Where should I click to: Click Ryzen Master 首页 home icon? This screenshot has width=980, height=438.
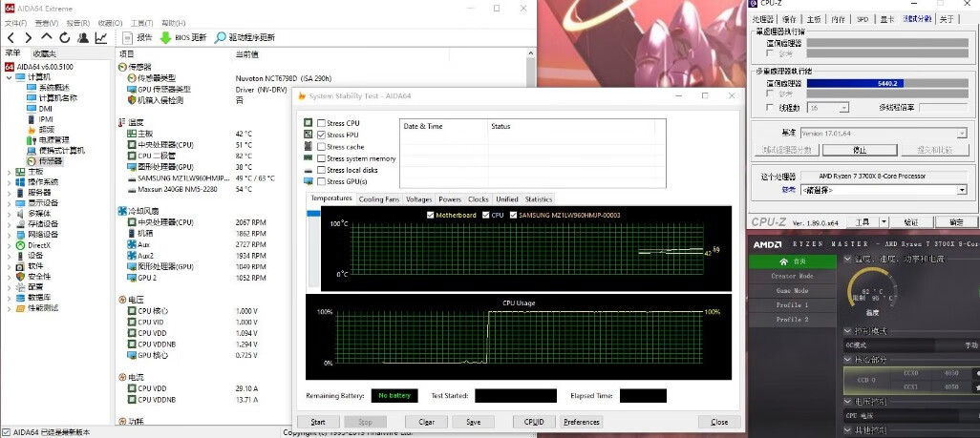point(784,261)
